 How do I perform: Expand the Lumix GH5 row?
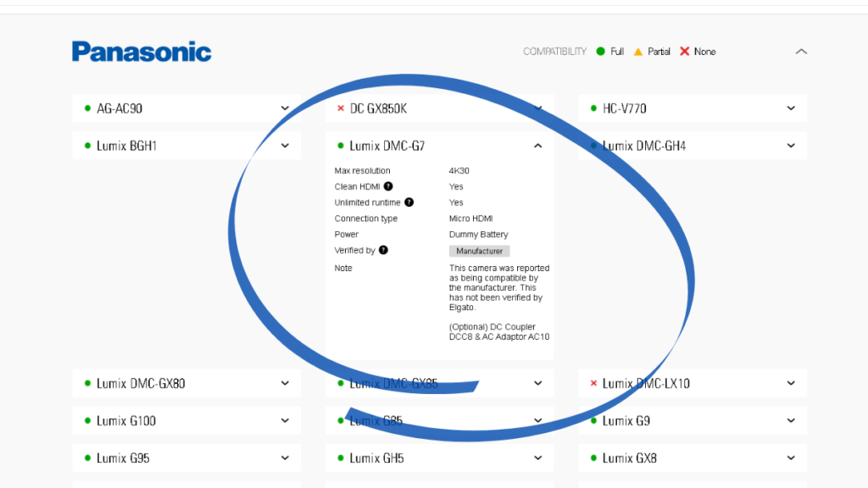439,457
